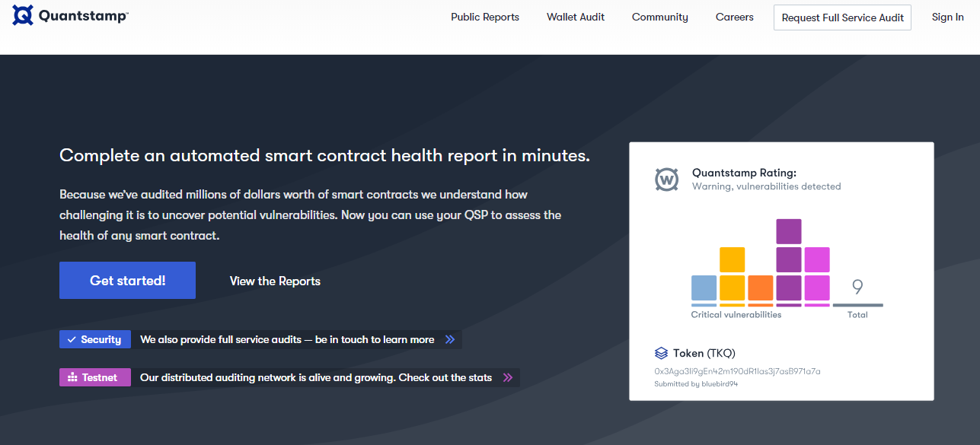Open the Careers page
Viewport: 980px width, 445px height.
(x=735, y=17)
